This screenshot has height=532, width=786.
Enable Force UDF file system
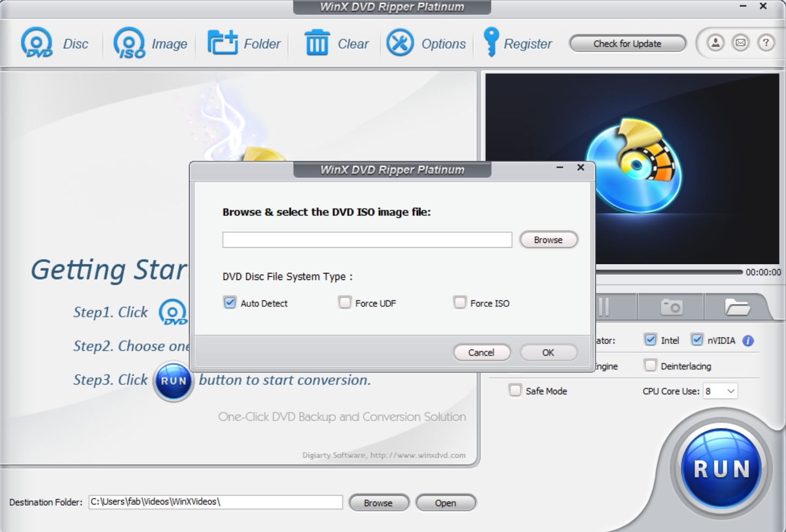[x=344, y=303]
